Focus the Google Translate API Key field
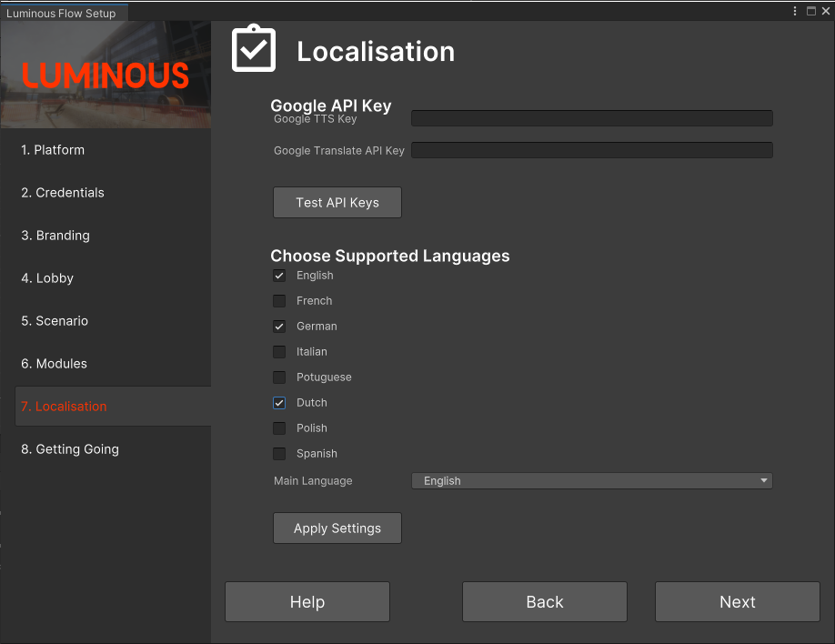This screenshot has width=835, height=644. coord(591,150)
